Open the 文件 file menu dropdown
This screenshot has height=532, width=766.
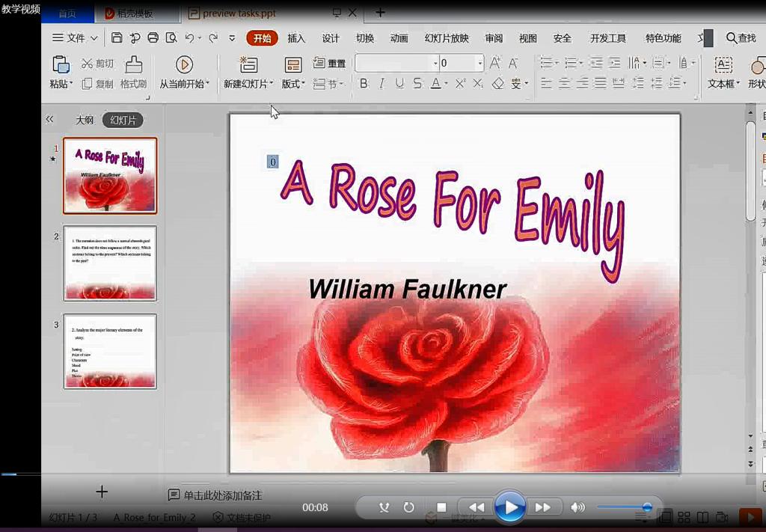coord(76,38)
